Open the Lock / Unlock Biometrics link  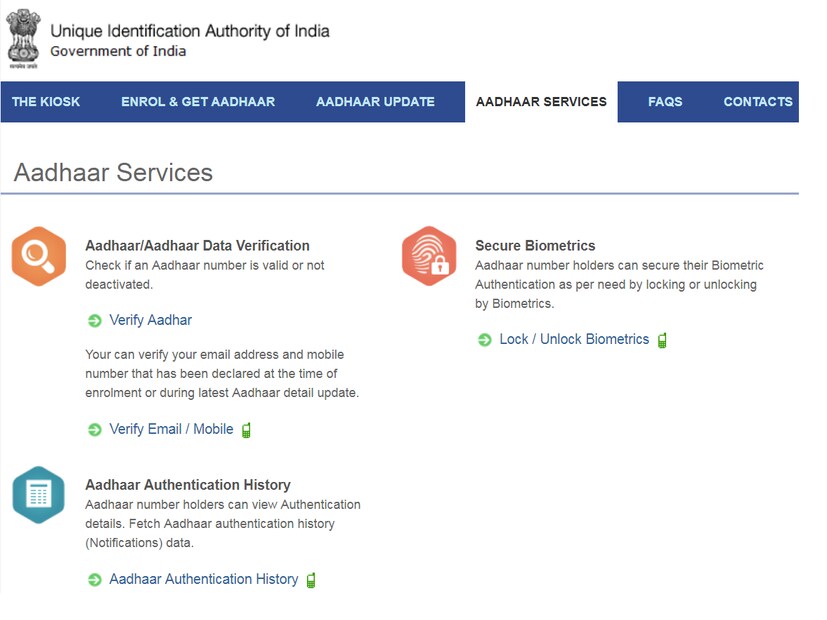coord(574,339)
